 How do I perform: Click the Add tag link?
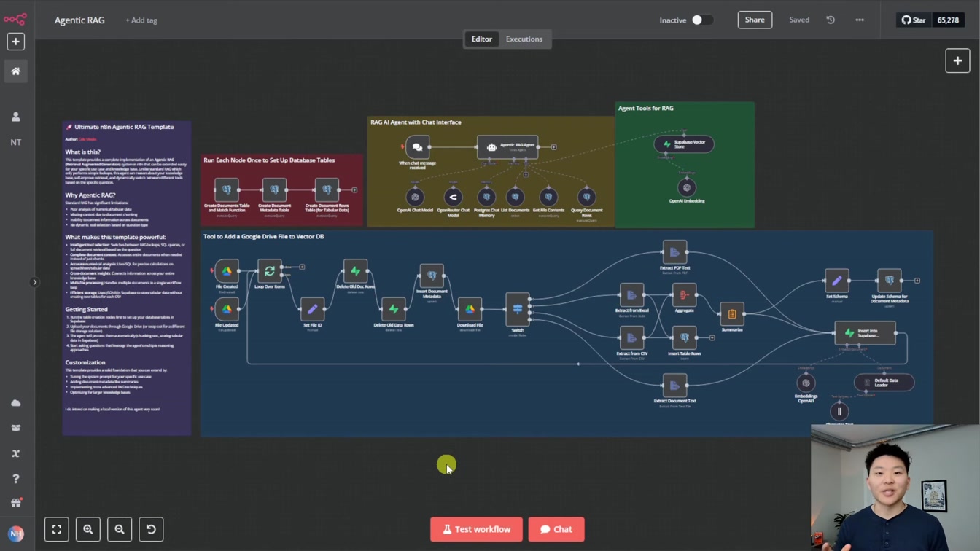click(141, 20)
